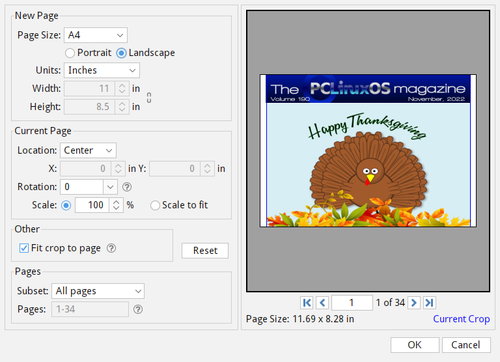Open Rotation value dropdown
This screenshot has width=500, height=362.
tap(110, 187)
